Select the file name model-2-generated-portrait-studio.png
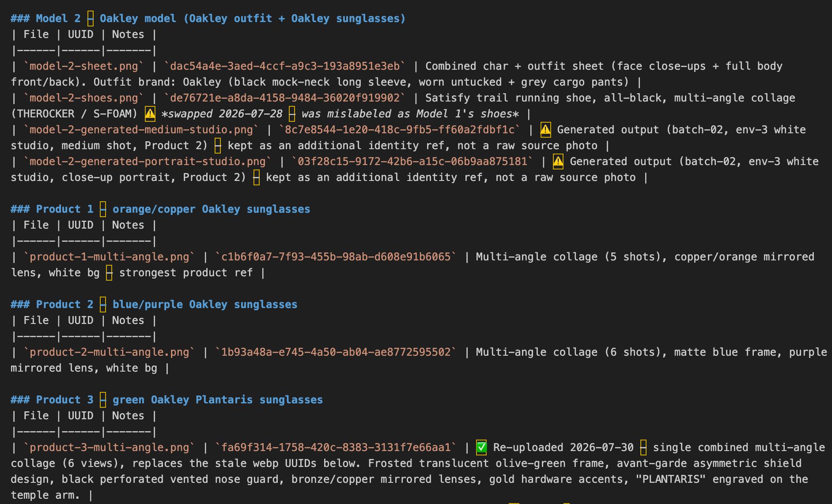This screenshot has width=832, height=504. (147, 162)
